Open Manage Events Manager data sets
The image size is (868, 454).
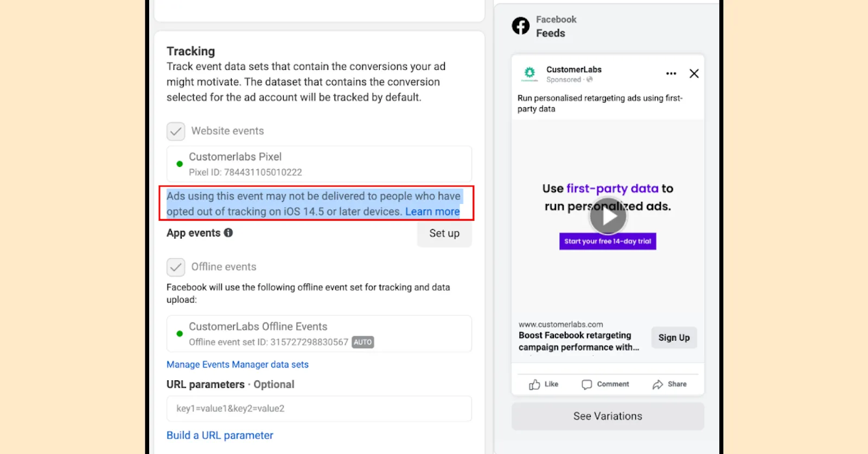238,365
